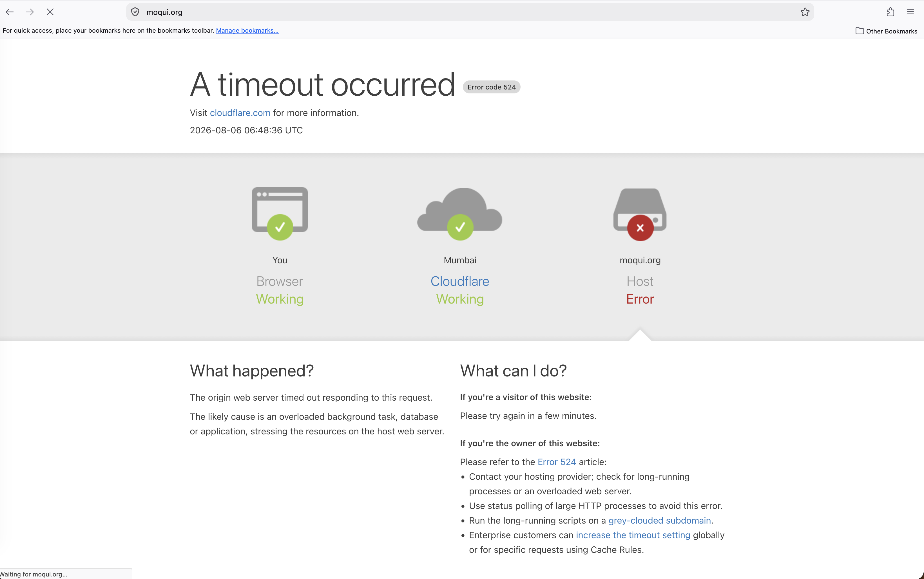Click the Manage bookmarks link
Viewport: 924px width, 579px height.
(247, 31)
